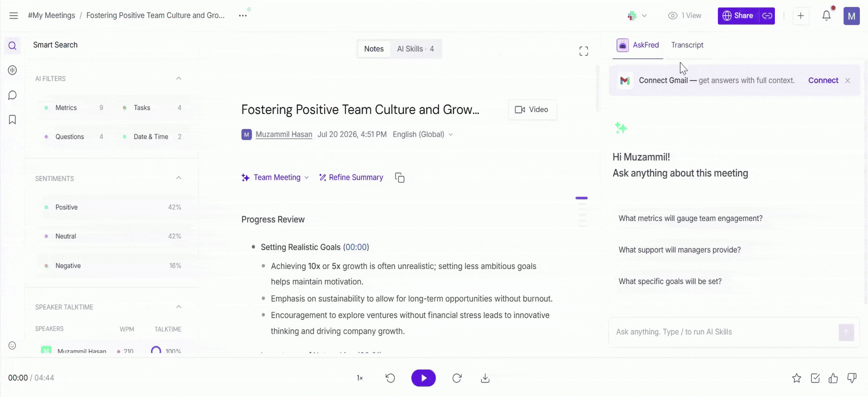Switch to the Transcript tab

[x=687, y=45]
